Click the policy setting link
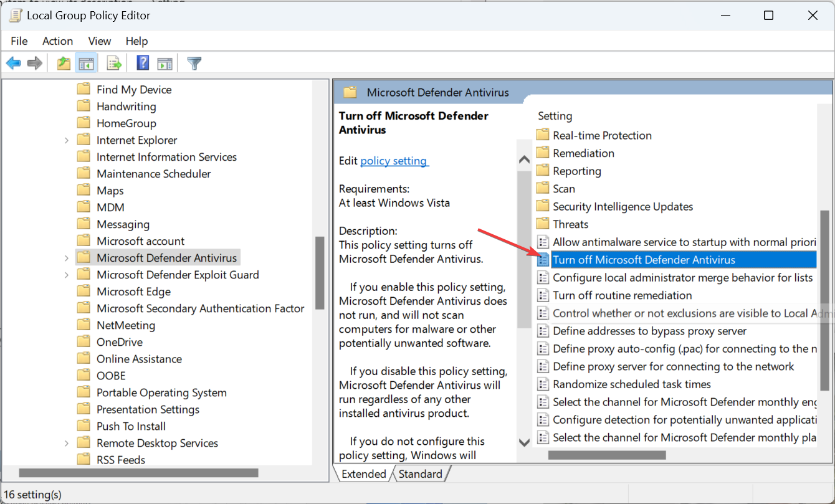The image size is (835, 504). coord(394,160)
